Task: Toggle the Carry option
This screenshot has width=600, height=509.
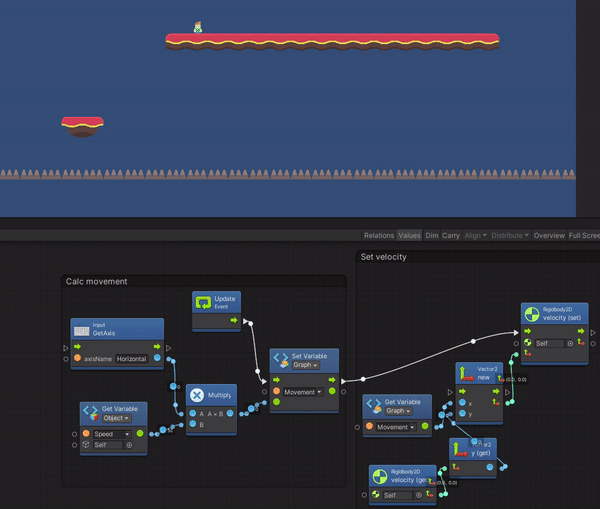Action: click(x=451, y=236)
